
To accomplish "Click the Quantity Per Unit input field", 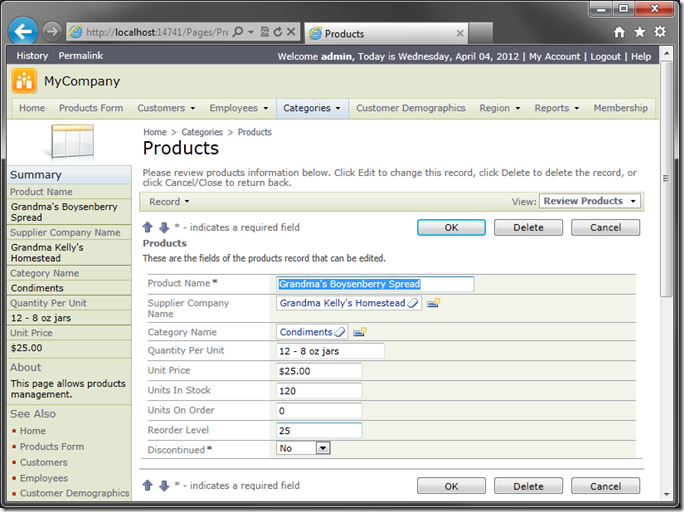I will click(x=330, y=351).
